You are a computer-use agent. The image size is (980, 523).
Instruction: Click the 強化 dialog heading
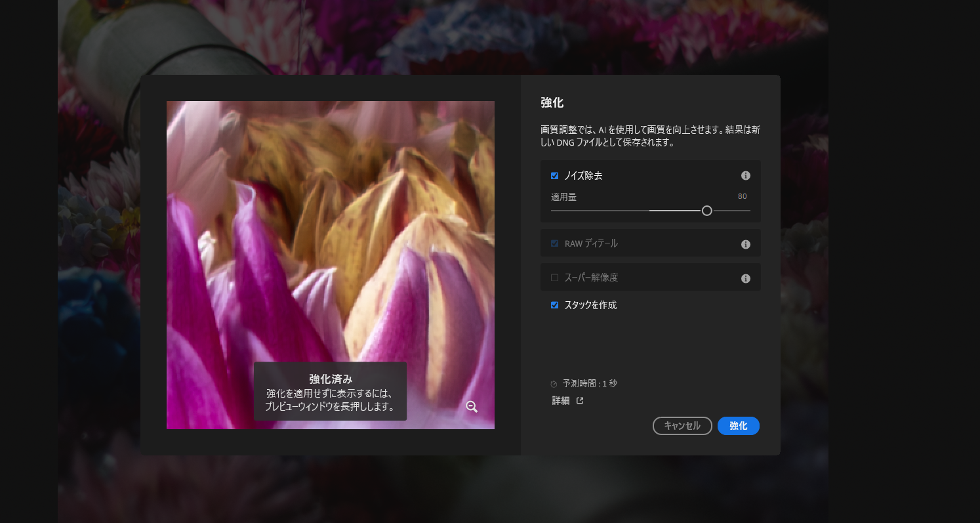tap(552, 102)
